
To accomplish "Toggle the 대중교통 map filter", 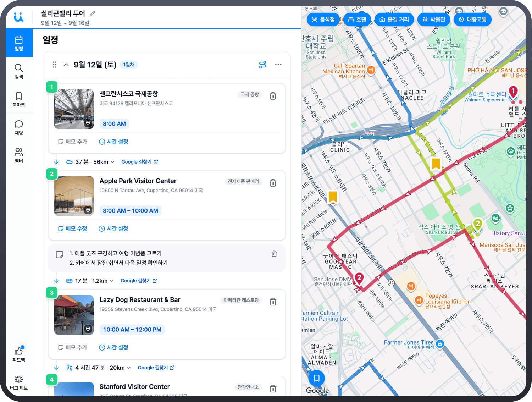I will [x=473, y=20].
